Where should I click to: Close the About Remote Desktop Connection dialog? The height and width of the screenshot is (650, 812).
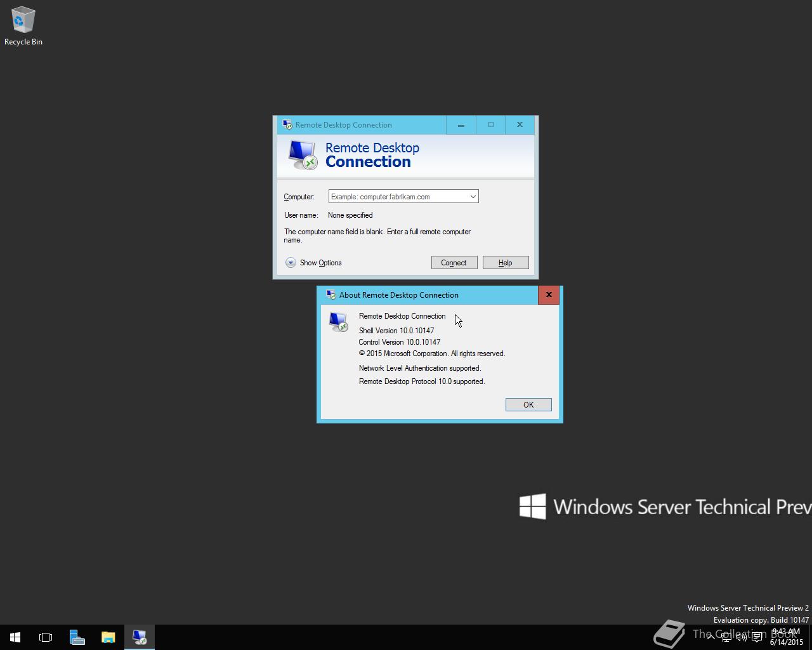pos(549,295)
